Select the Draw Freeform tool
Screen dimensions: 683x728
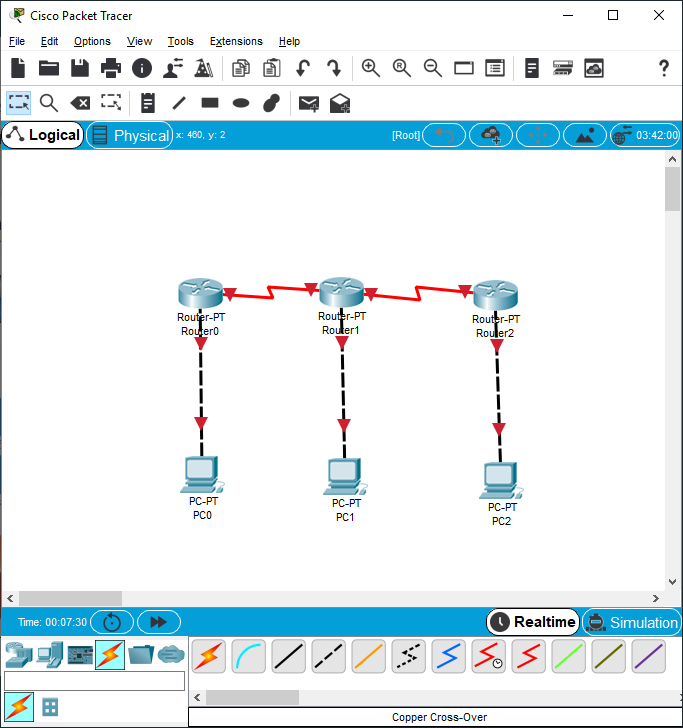pyautogui.click(x=272, y=103)
